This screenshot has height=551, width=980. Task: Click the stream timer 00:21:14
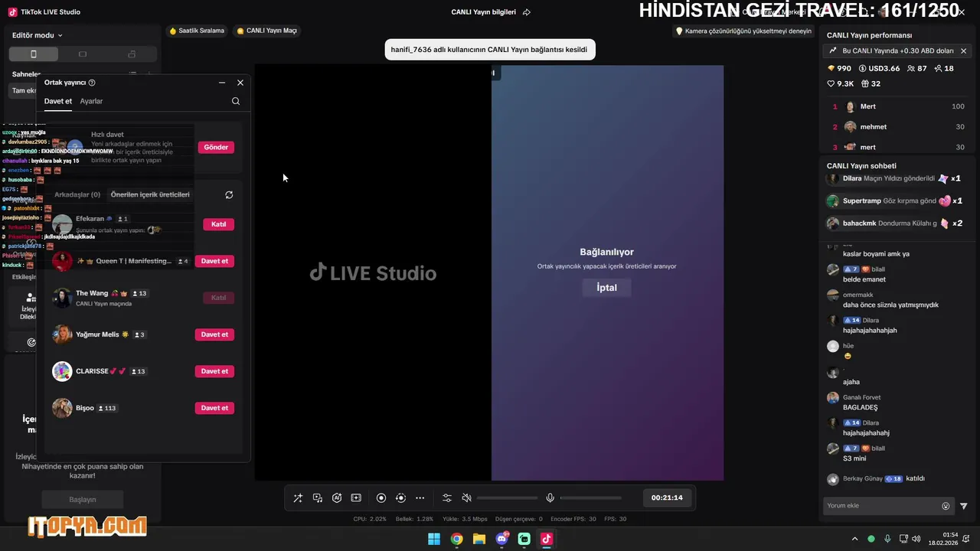[x=667, y=497]
